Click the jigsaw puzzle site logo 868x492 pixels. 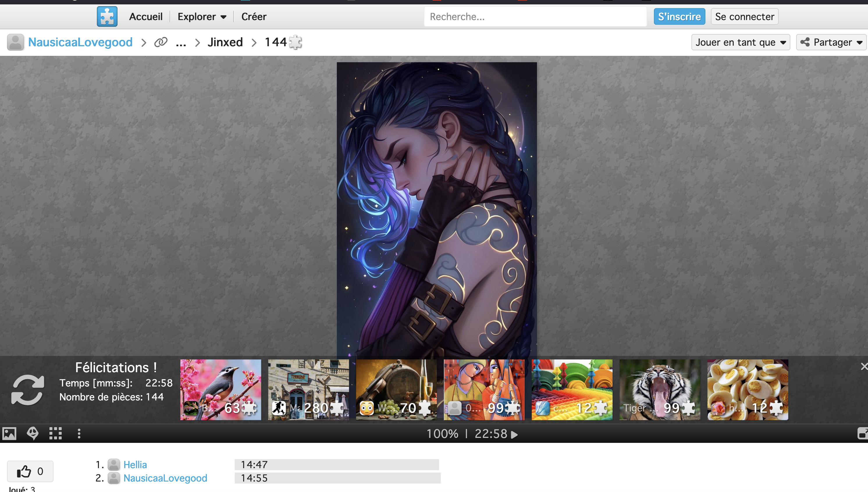click(107, 16)
